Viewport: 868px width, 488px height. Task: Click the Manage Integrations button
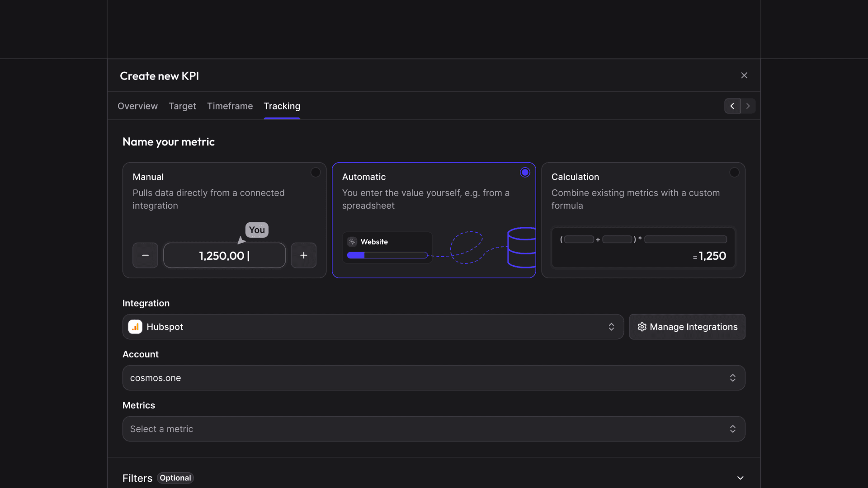687,327
